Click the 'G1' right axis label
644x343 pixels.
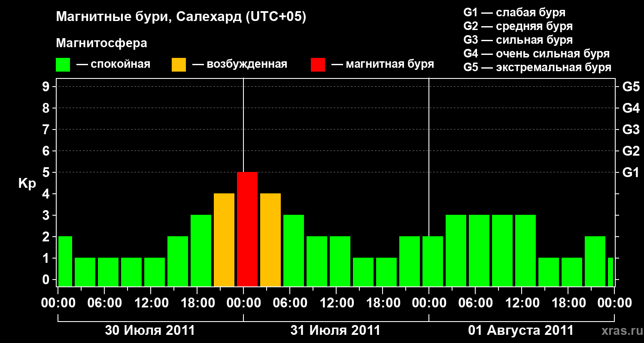pos(631,172)
